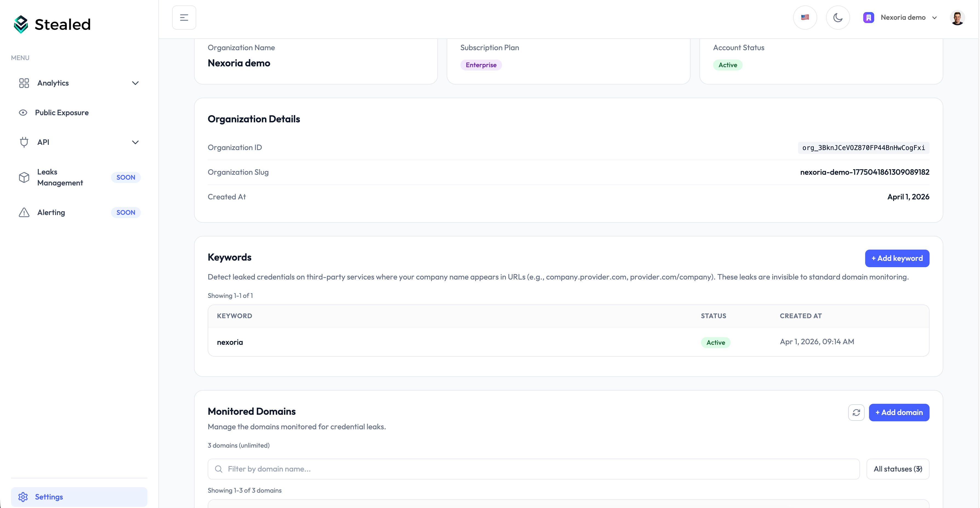Click the + Add domain button
The height and width of the screenshot is (508, 980).
[x=899, y=413]
